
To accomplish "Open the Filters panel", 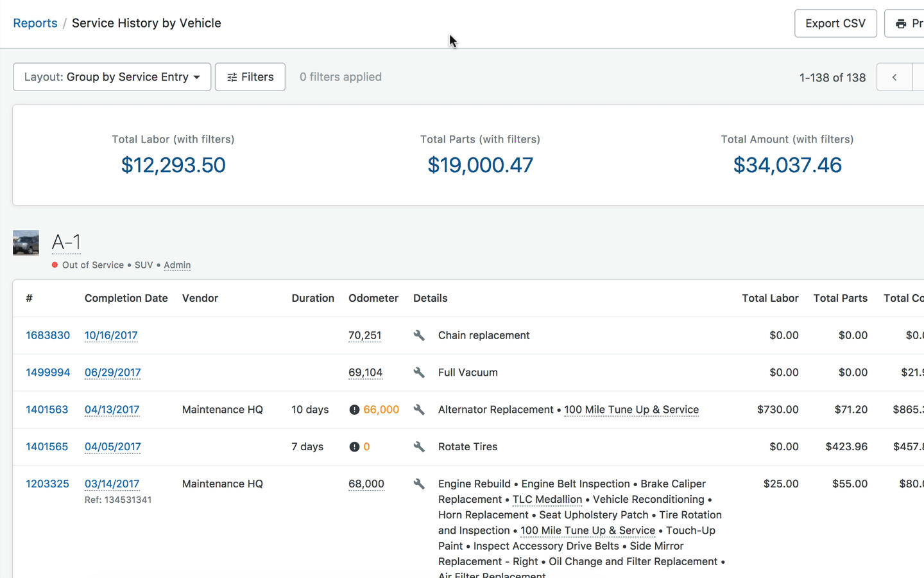I will (x=250, y=77).
